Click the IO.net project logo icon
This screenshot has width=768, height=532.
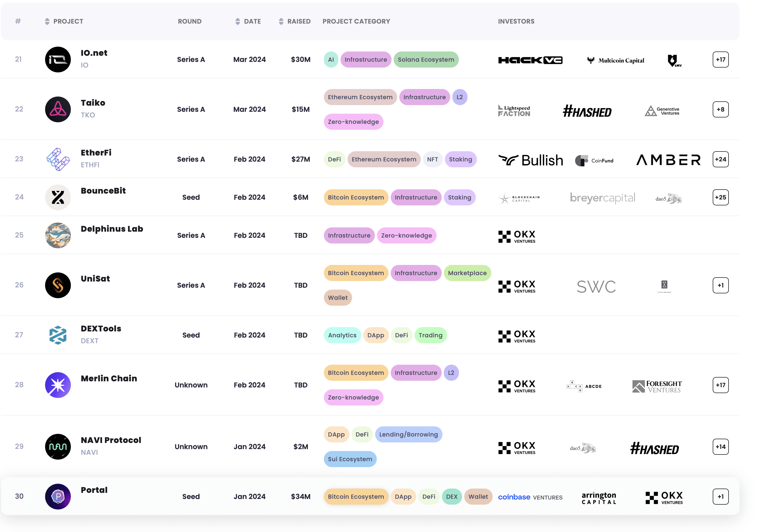tap(58, 59)
